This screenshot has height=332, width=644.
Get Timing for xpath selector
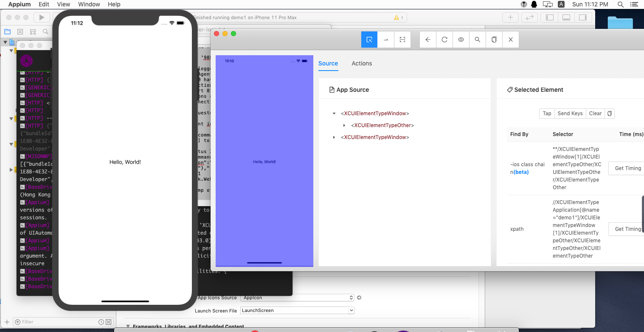pyautogui.click(x=627, y=229)
